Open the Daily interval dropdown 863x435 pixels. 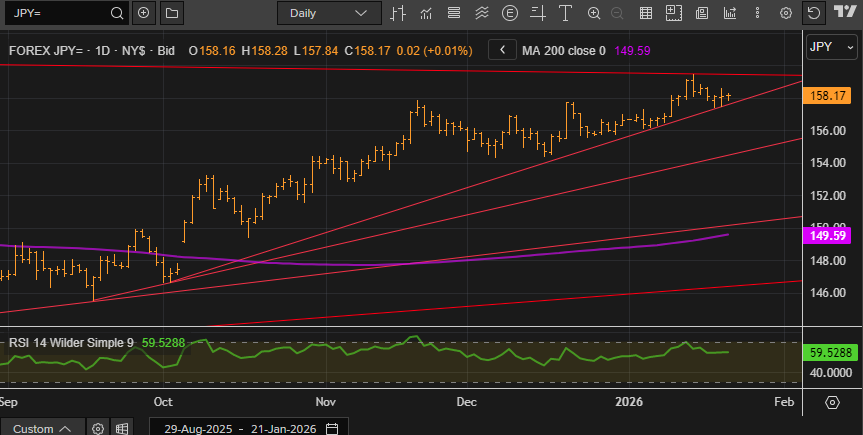pos(327,13)
